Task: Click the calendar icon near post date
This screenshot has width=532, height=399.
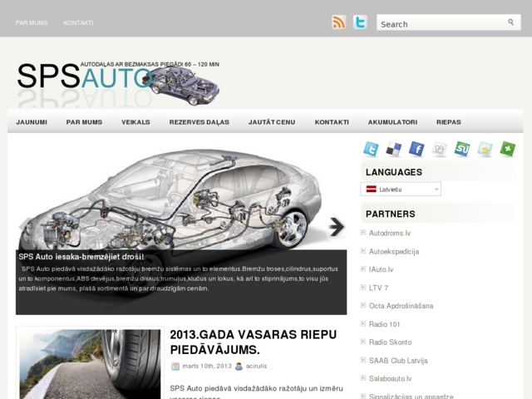Action: (x=175, y=367)
